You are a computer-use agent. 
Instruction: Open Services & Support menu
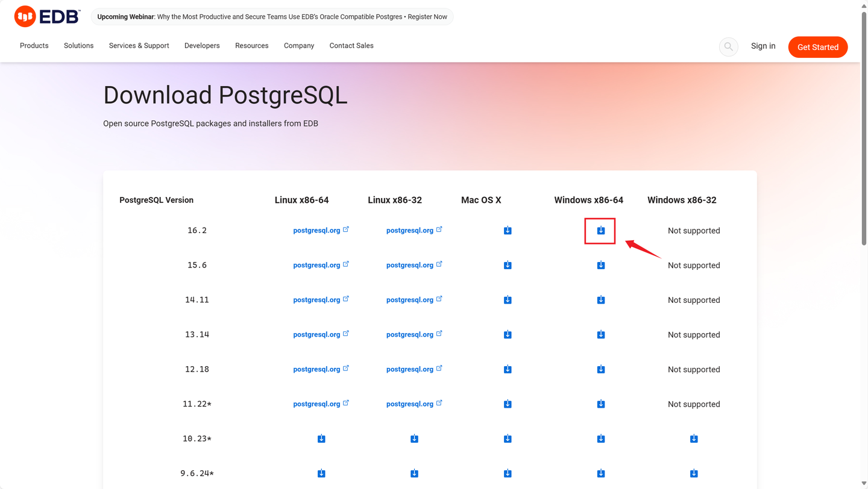click(x=139, y=46)
